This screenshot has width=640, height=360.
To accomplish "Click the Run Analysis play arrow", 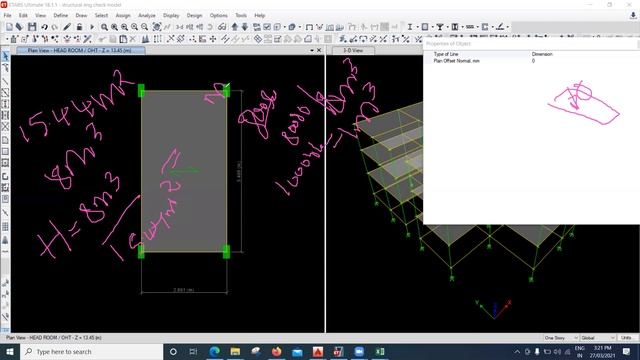I will click(x=92, y=27).
